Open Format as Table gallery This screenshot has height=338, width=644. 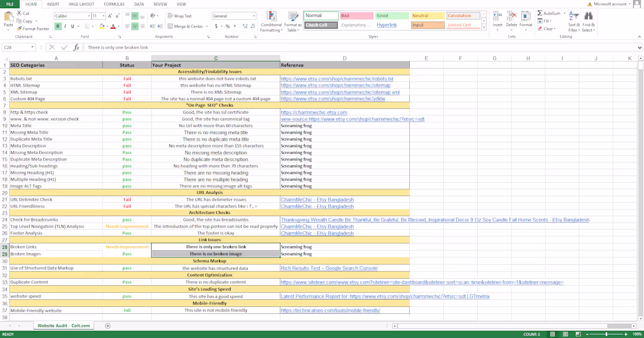293,22
